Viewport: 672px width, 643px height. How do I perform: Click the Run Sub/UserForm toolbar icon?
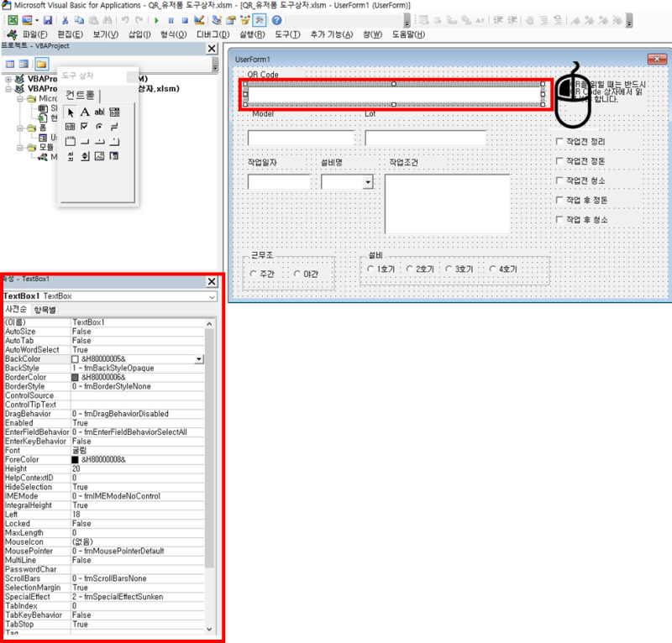point(157,21)
